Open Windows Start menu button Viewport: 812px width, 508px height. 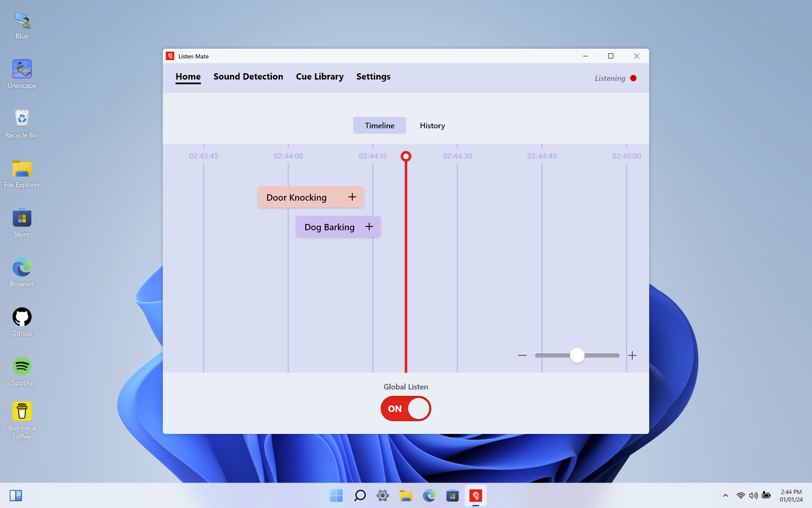(336, 495)
